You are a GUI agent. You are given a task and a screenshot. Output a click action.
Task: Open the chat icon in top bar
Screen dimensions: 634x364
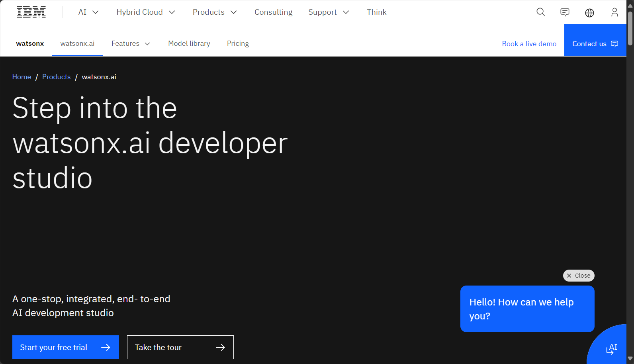tap(565, 12)
